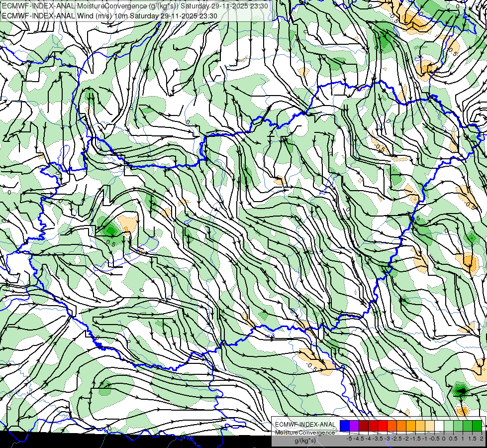Select the orange-red swatch between -3 and -2.5

(x=392, y=426)
